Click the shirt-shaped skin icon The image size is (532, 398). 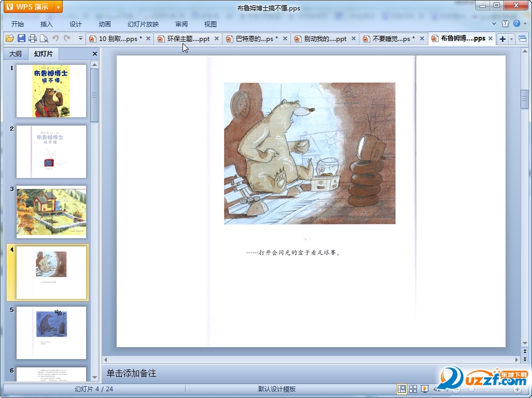pos(505,23)
